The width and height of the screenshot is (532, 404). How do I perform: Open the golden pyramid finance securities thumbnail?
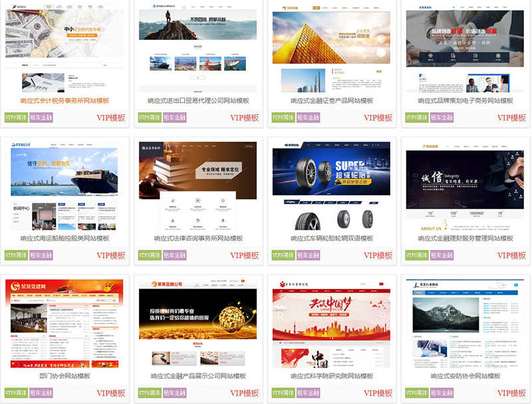click(x=332, y=47)
